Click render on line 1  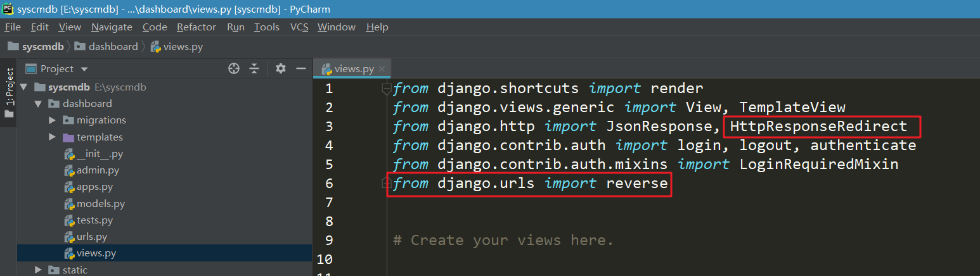click(676, 89)
